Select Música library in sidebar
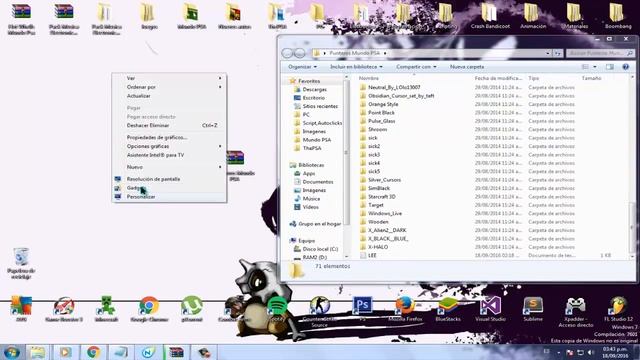The image size is (640, 360). pos(311,199)
